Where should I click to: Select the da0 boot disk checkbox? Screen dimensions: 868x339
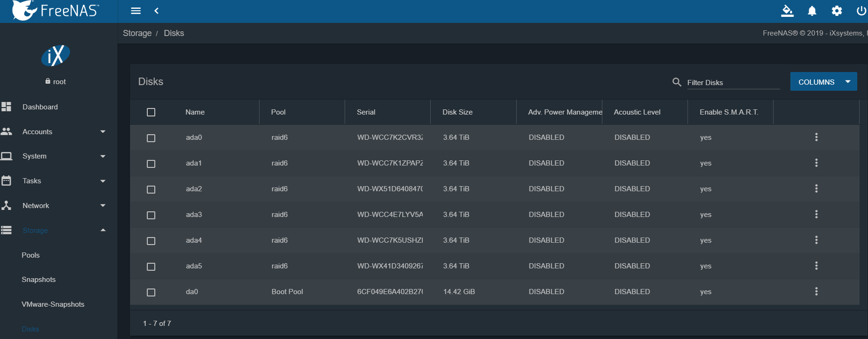[x=151, y=292]
